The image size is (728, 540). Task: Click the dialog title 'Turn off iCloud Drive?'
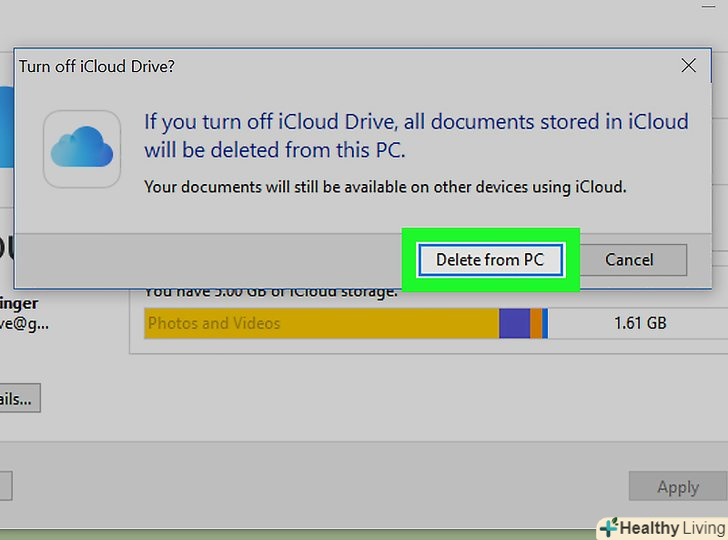(x=97, y=66)
